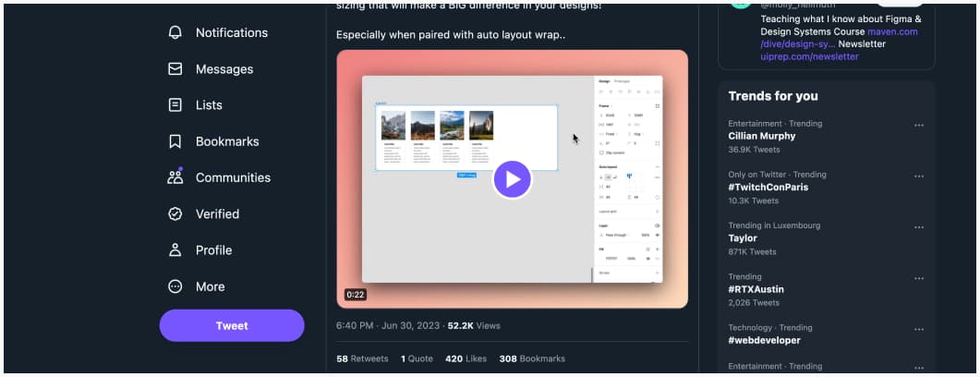The image size is (980, 377).
Task: Open options for Taylor trend
Action: pos(918,227)
